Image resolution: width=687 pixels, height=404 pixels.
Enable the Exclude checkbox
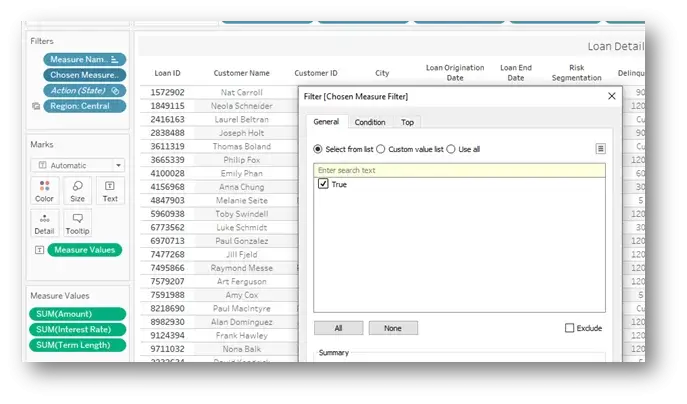pos(569,328)
